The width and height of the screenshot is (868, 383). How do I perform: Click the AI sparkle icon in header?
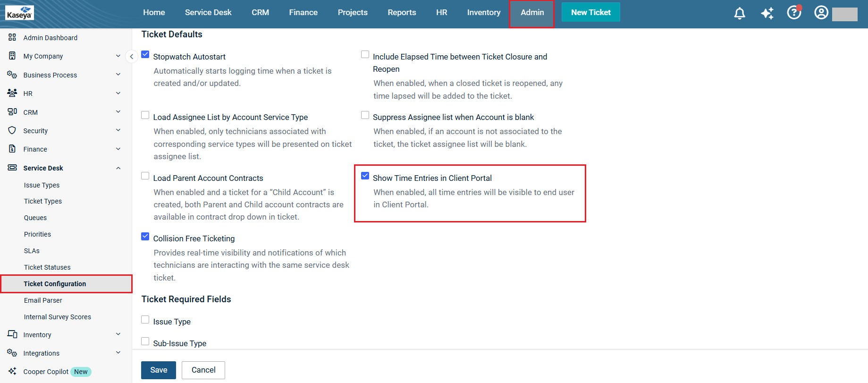pos(767,13)
